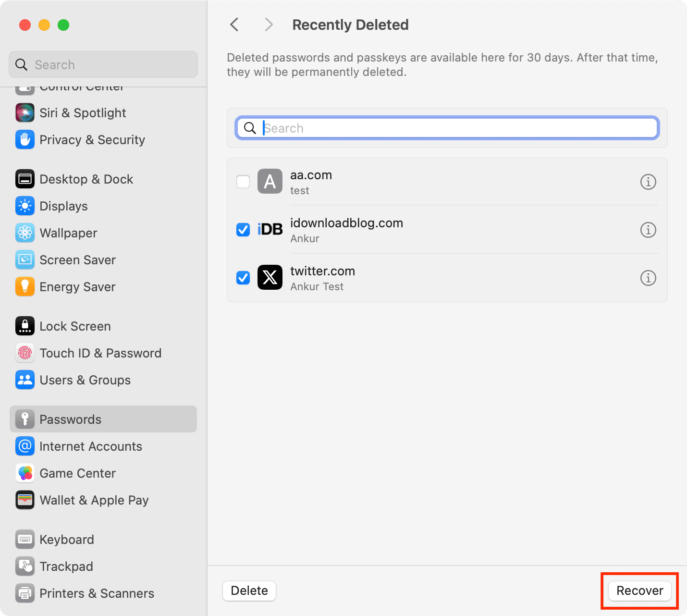Image resolution: width=687 pixels, height=616 pixels.
Task: Click the Privacy & Security hand icon
Action: (x=25, y=140)
